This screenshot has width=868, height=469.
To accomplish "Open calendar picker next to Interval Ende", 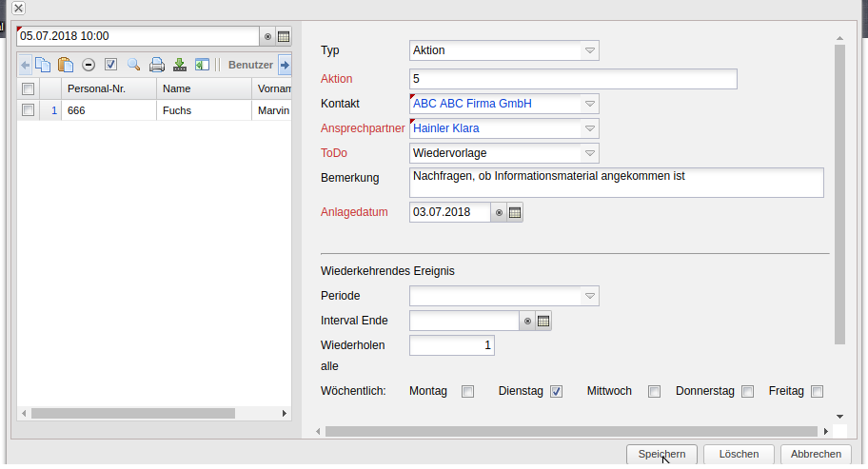I will [543, 322].
